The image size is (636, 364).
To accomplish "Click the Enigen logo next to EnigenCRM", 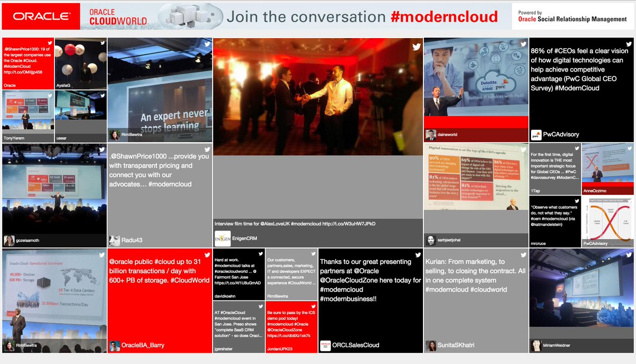I will 223,239.
